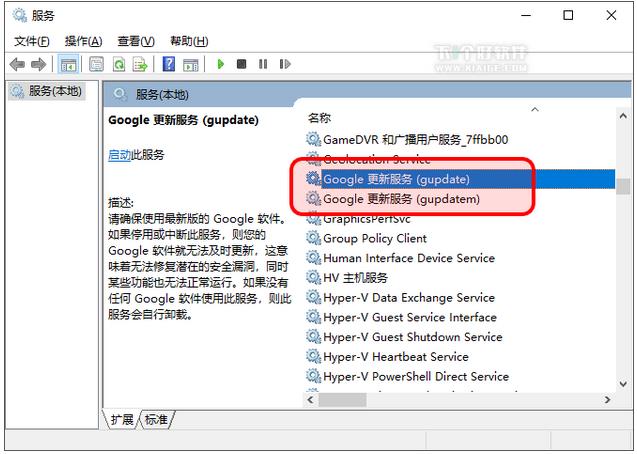The height and width of the screenshot is (454, 637).
Task: Select Google 更新服务 (gupdate) row
Action: point(460,179)
